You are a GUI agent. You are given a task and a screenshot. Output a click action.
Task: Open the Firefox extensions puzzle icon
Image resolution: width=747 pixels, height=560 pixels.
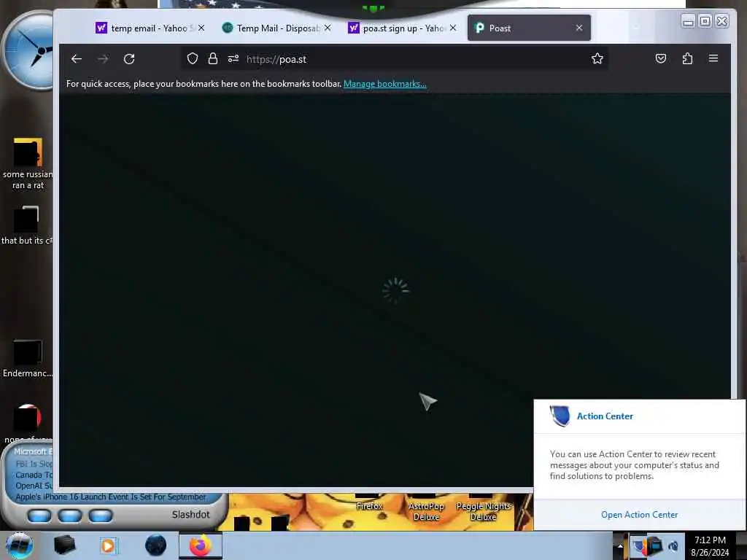point(687,58)
